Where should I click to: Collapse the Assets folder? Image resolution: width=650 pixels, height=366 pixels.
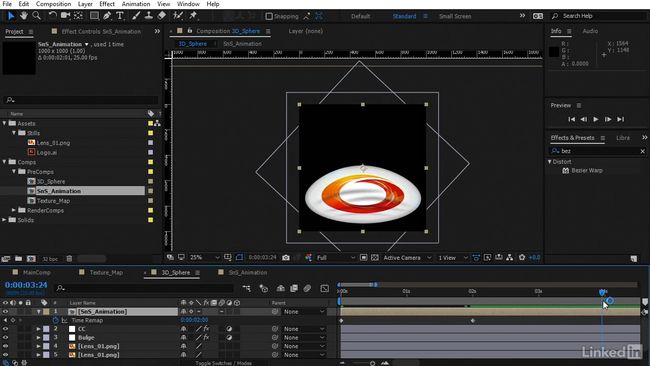(x=5, y=123)
